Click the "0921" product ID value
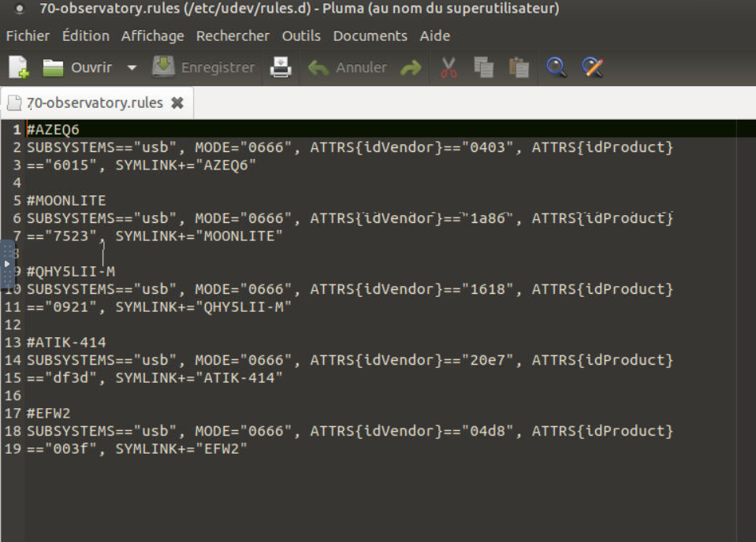This screenshot has height=542, width=756. [71, 306]
